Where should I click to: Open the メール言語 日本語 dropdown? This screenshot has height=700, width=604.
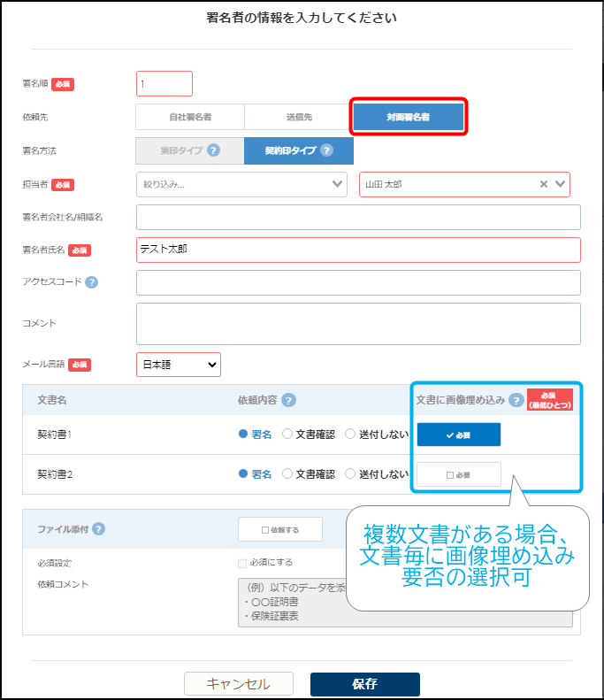pyautogui.click(x=179, y=365)
